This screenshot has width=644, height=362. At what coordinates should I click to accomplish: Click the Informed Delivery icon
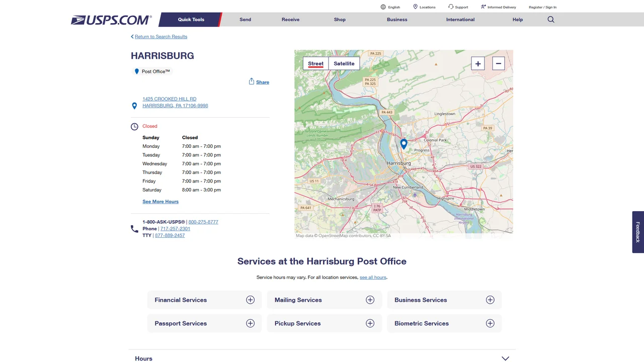pyautogui.click(x=483, y=7)
